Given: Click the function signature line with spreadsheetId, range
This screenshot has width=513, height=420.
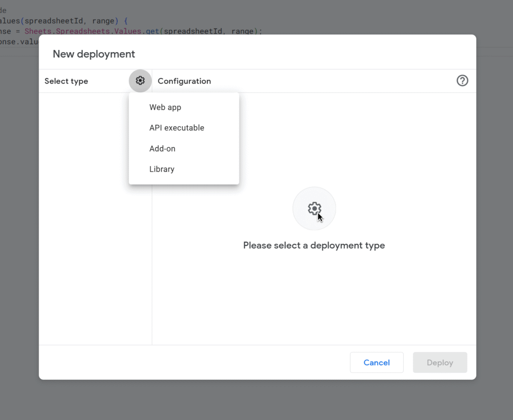Looking at the screenshot, I should point(65,21).
